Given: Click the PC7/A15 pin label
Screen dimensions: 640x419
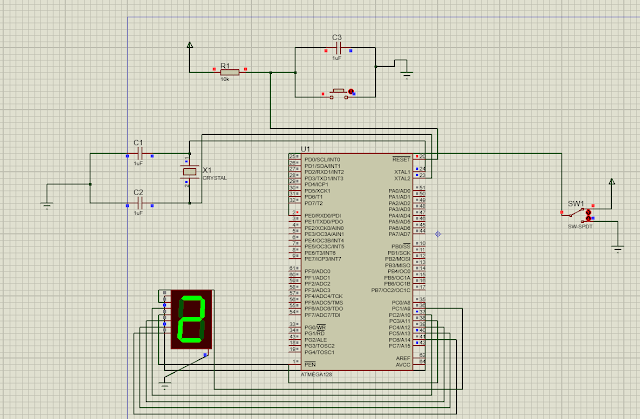Looking at the screenshot, I should [x=399, y=346].
